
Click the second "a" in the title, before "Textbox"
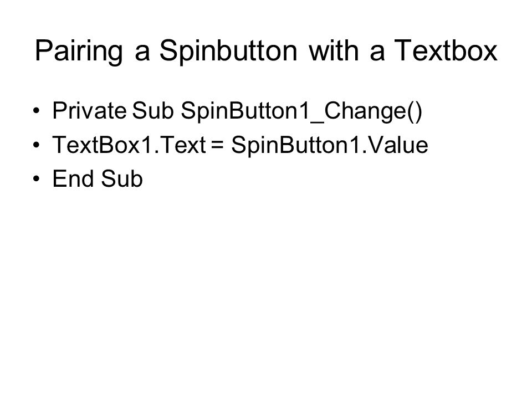coord(377,54)
